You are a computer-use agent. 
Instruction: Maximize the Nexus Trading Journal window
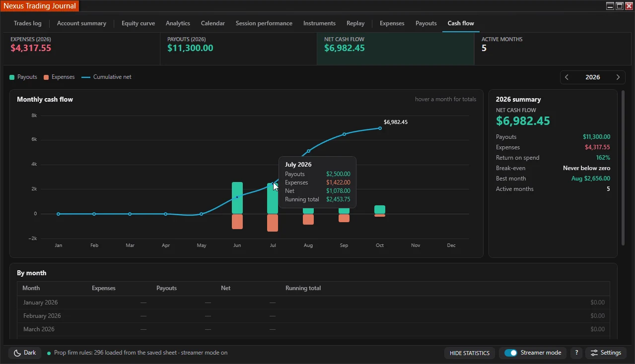(620, 6)
